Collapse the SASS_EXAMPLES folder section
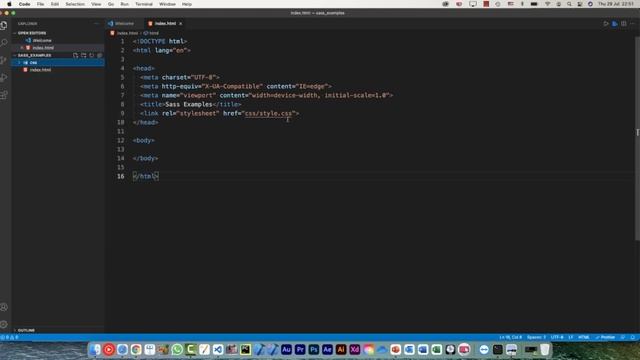640x360 pixels. (x=34, y=55)
